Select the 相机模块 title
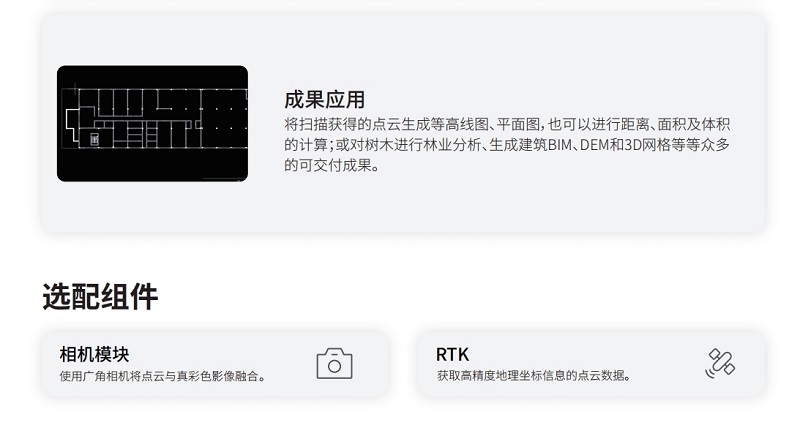 (94, 354)
